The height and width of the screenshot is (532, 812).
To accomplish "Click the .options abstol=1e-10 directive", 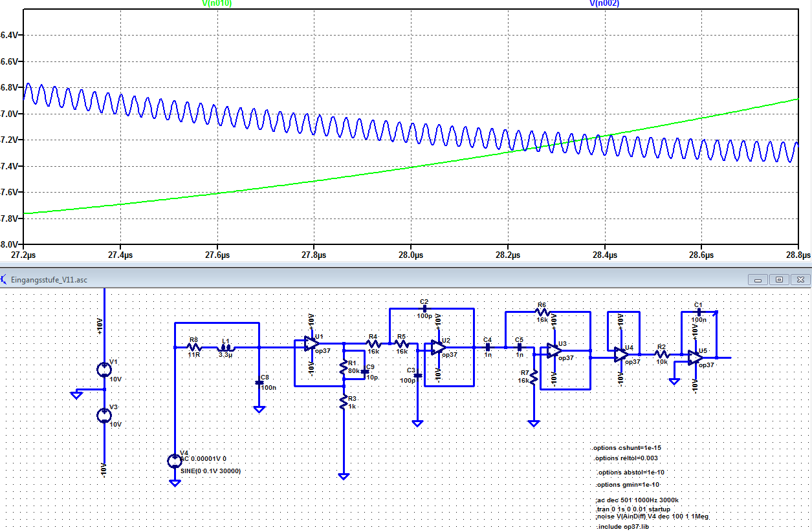I will 630,473.
